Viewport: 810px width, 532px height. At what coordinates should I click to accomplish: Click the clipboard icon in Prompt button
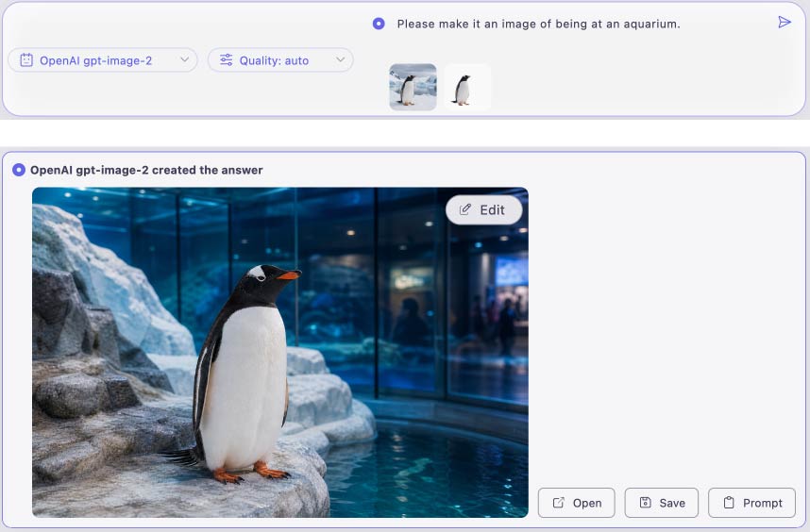[729, 503]
